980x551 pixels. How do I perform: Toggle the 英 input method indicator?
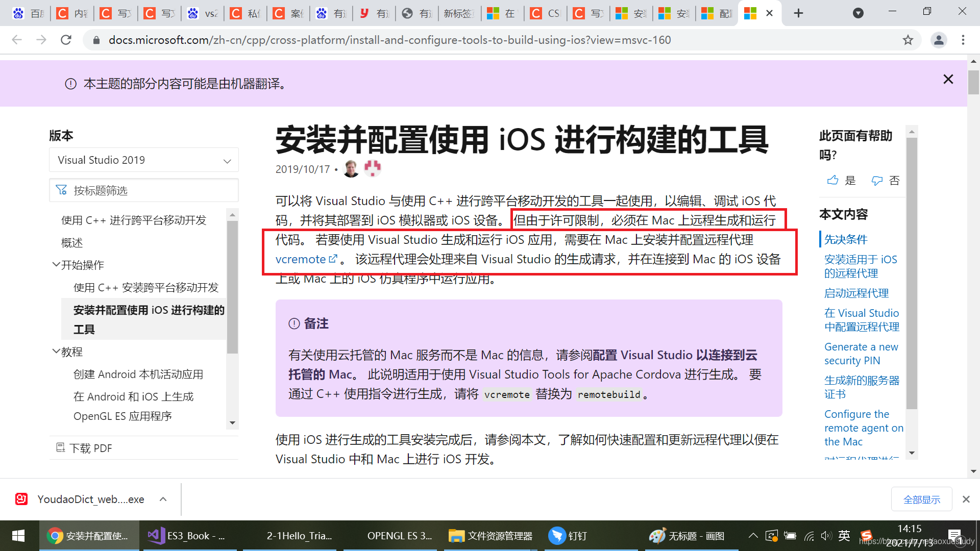pos(844,536)
